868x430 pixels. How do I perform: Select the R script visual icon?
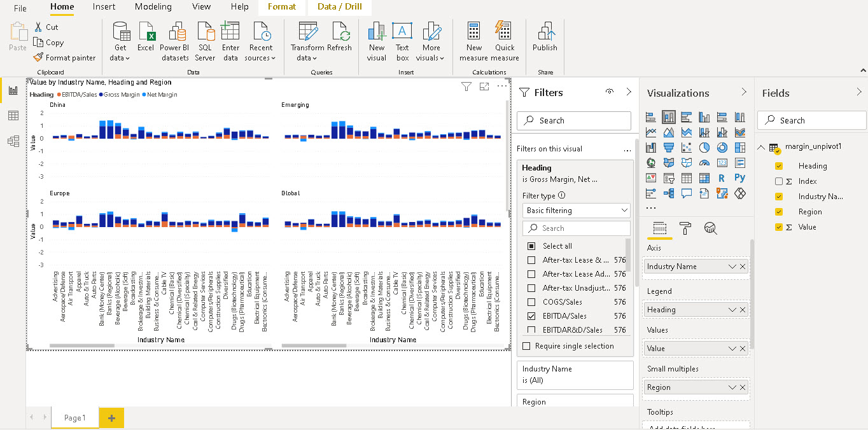[x=722, y=178]
